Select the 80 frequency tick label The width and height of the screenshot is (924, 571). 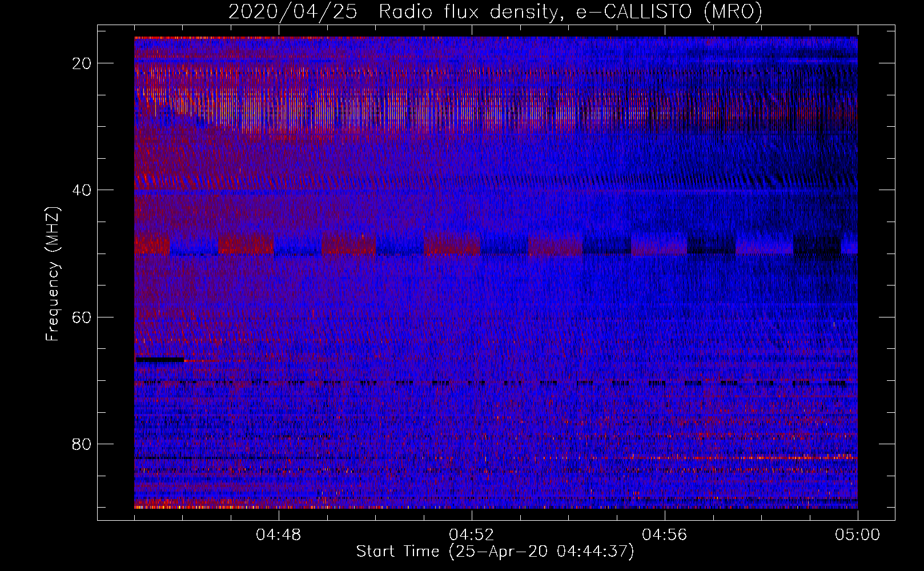click(x=82, y=444)
